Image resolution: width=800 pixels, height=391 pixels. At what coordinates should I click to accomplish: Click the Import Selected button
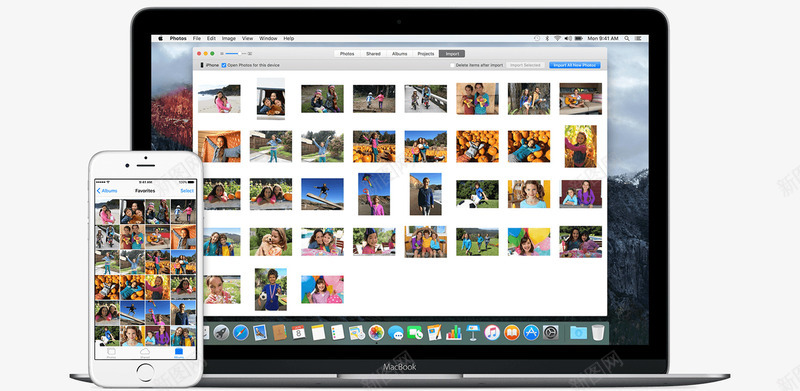[525, 65]
